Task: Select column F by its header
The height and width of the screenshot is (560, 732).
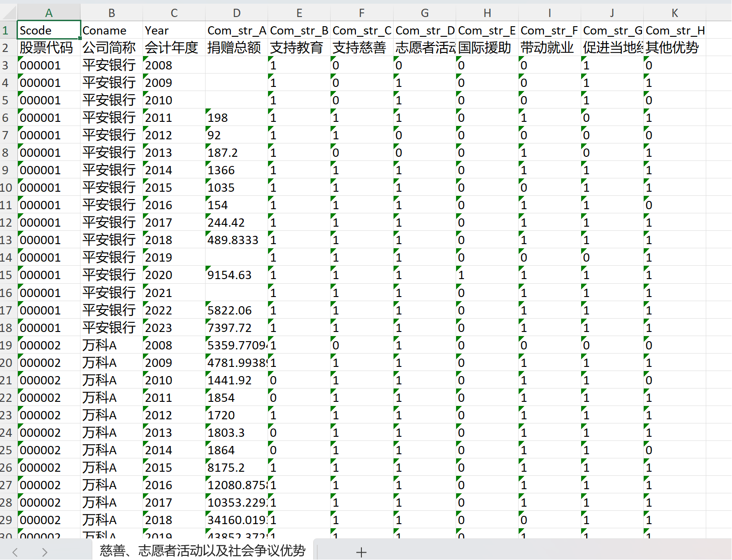Action: pyautogui.click(x=362, y=13)
